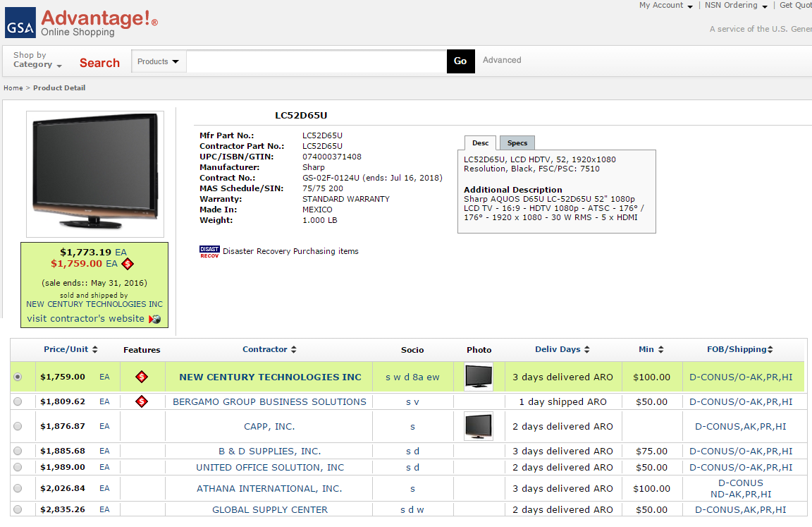Open the Advanced search link
Image resolution: width=812 pixels, height=527 pixels.
click(x=502, y=61)
